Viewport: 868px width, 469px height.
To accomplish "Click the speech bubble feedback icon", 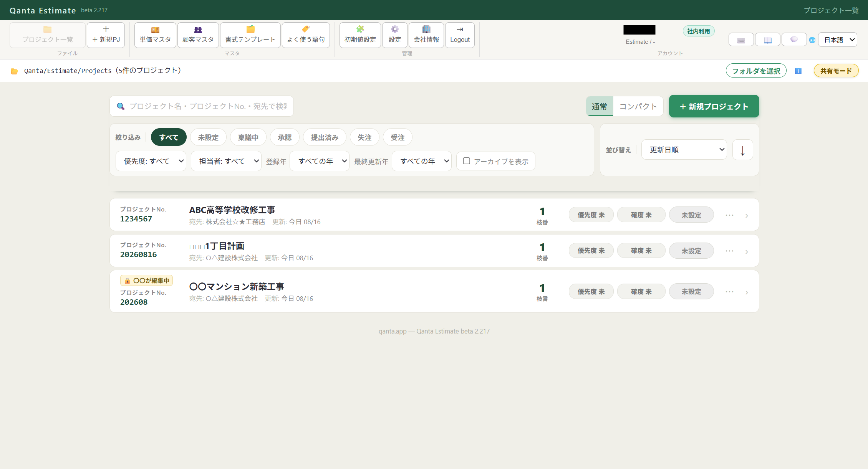I will (x=794, y=40).
